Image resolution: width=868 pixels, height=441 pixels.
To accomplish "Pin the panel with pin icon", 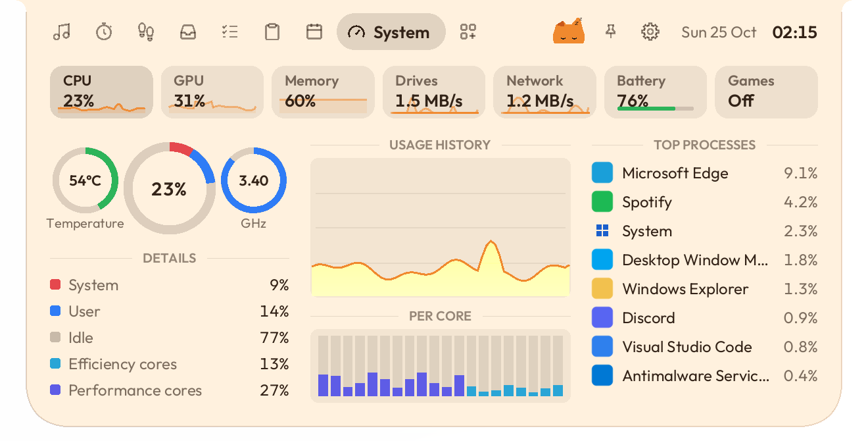I will [x=611, y=32].
